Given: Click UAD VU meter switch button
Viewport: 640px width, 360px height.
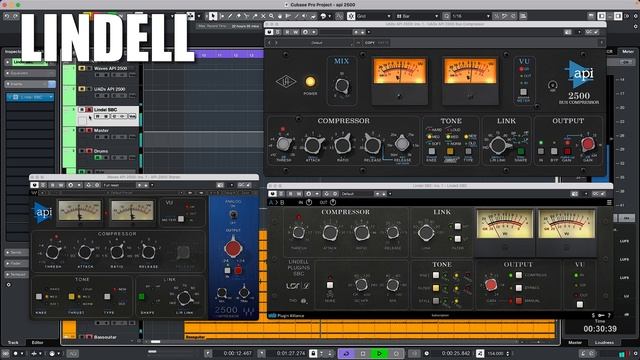Looking at the screenshot, I should click(523, 92).
